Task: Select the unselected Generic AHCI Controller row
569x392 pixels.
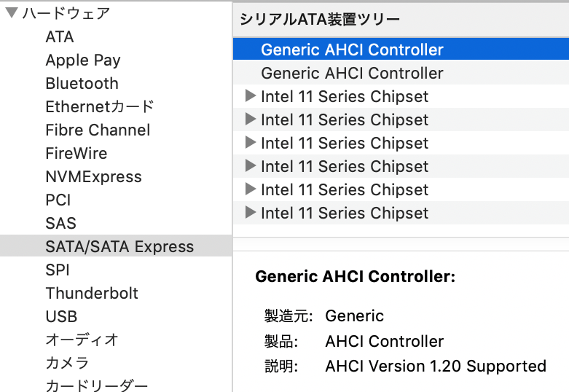Action: tap(401, 73)
